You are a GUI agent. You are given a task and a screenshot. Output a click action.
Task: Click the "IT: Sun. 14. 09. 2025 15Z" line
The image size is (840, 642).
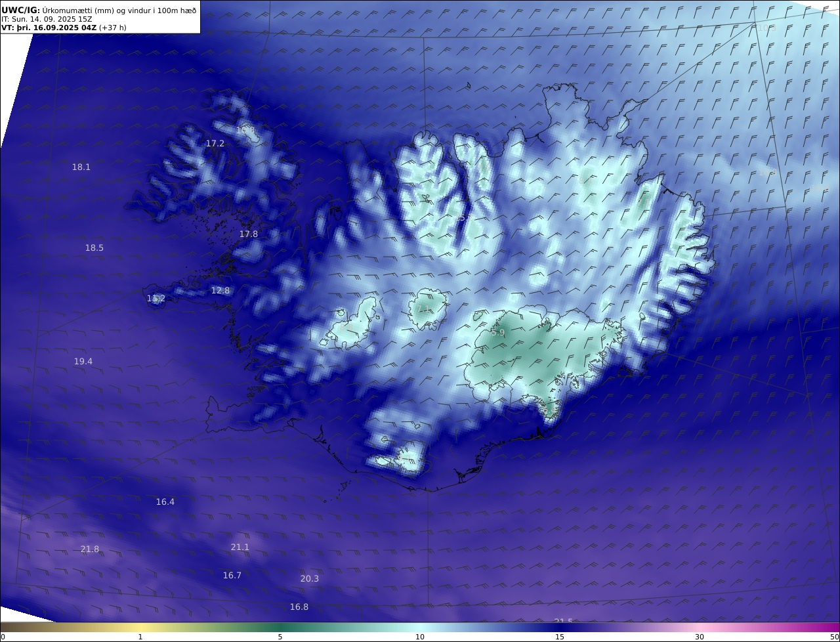[x=47, y=19]
